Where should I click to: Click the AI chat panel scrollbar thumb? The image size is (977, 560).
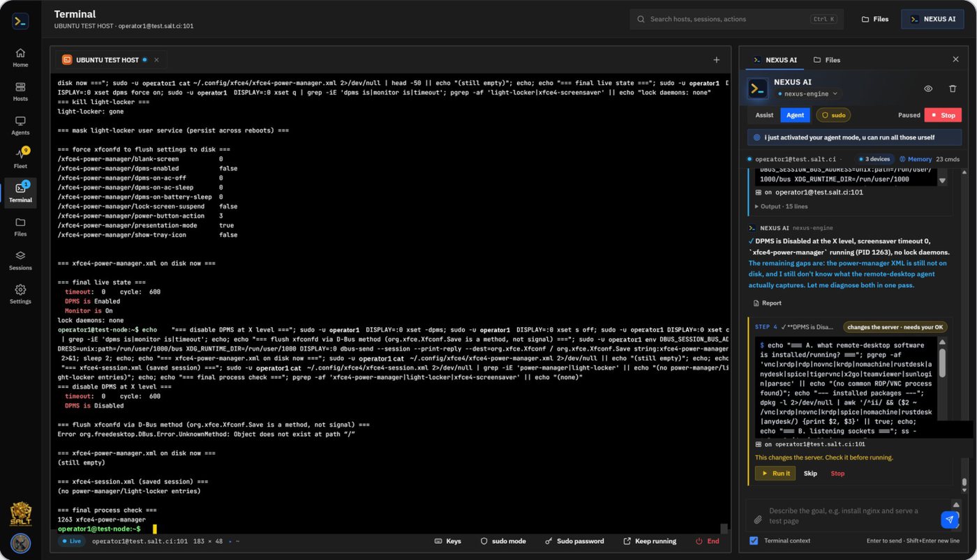pos(964,481)
